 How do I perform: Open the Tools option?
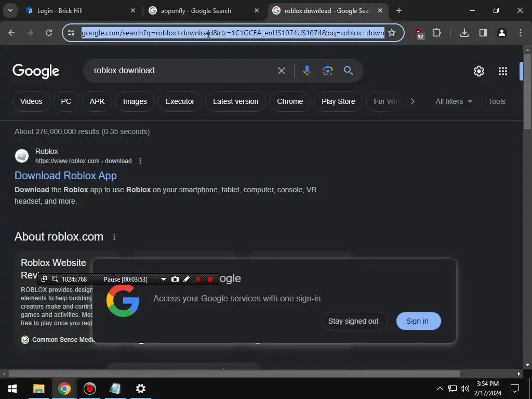[x=497, y=101]
